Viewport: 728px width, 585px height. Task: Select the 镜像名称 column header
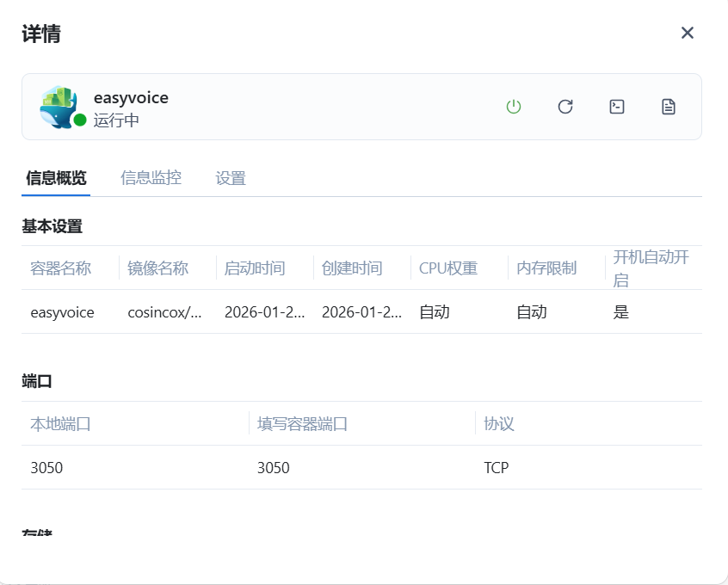[x=157, y=268]
